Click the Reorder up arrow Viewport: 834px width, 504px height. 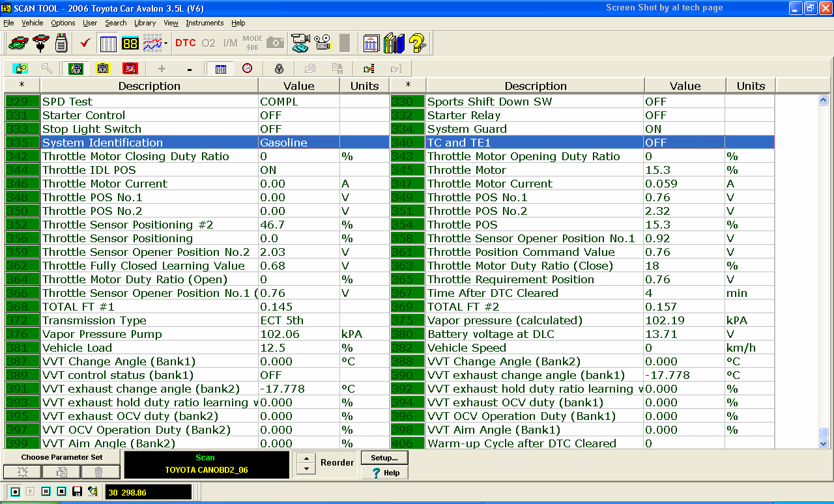coord(305,458)
